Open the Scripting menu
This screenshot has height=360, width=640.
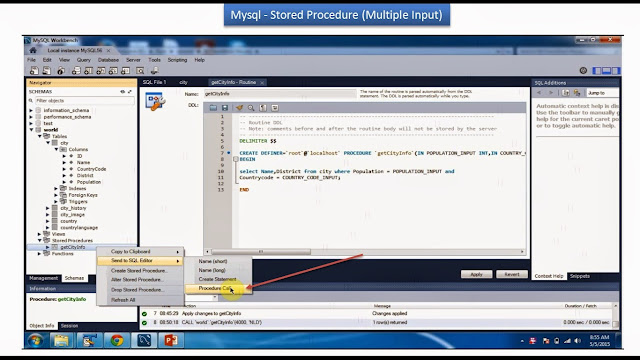[177, 60]
